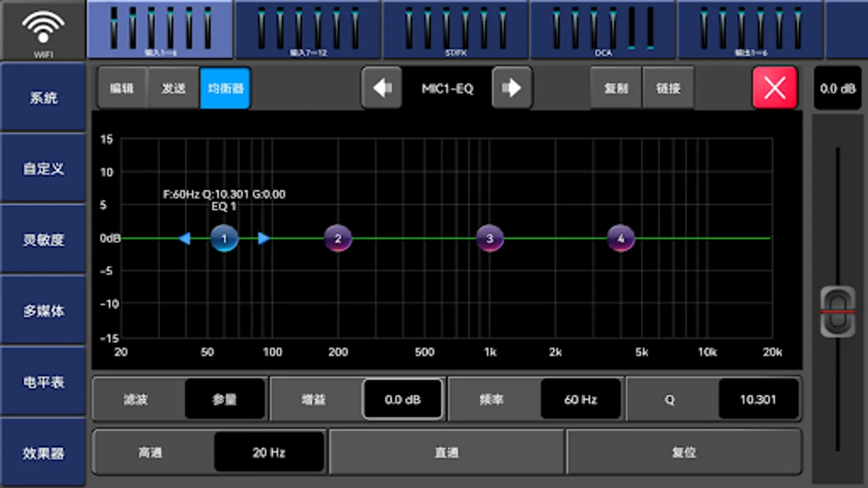Image resolution: width=868 pixels, height=488 pixels.
Task: Click the MIC1-EQ channel title
Action: pyautogui.click(x=448, y=88)
